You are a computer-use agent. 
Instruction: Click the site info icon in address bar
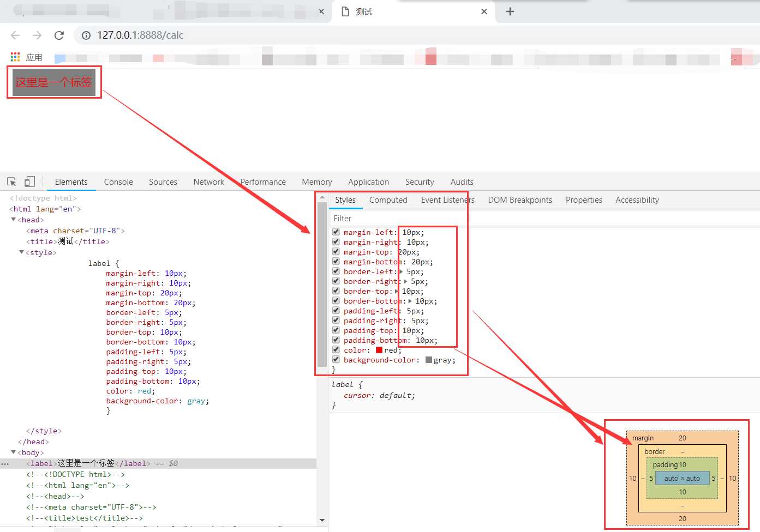click(x=86, y=35)
